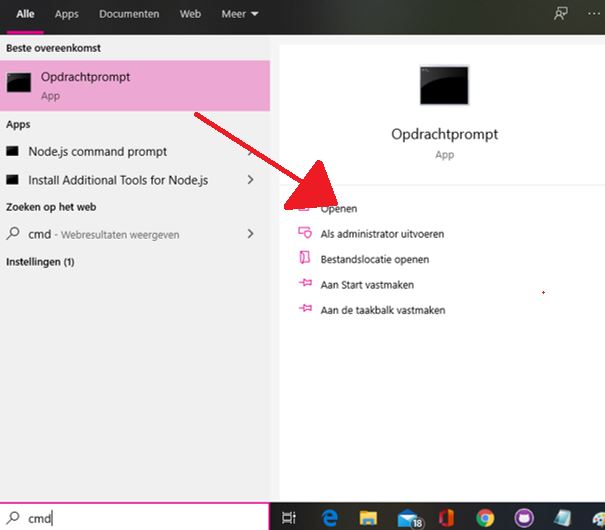This screenshot has width=605, height=530.
Task: Click the feedback icon in search header
Action: 562,15
